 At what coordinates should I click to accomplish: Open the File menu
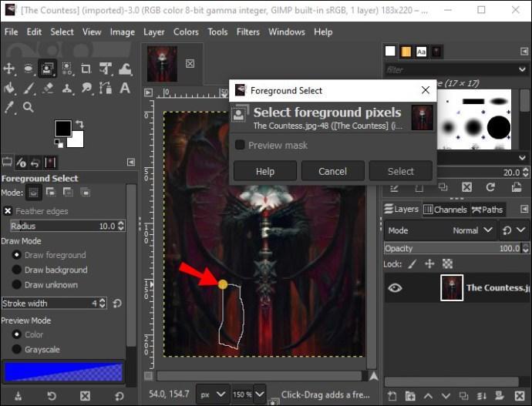click(x=12, y=32)
